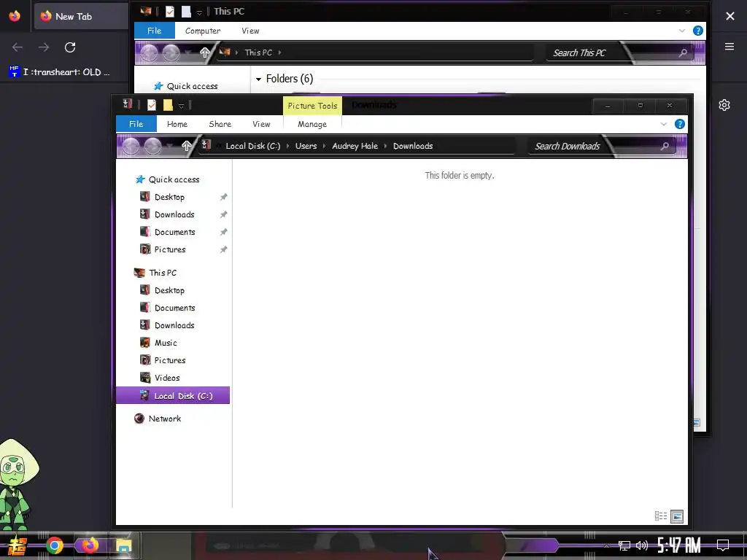Open the View tab in This PC window
The image size is (747, 560).
tap(251, 31)
